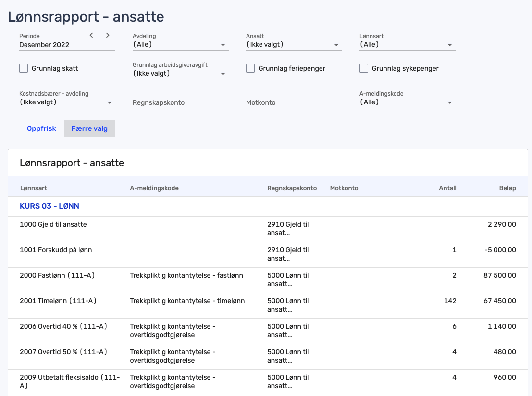Viewport: 532px width, 396px height.
Task: Click the Antall column header
Action: pyautogui.click(x=447, y=188)
